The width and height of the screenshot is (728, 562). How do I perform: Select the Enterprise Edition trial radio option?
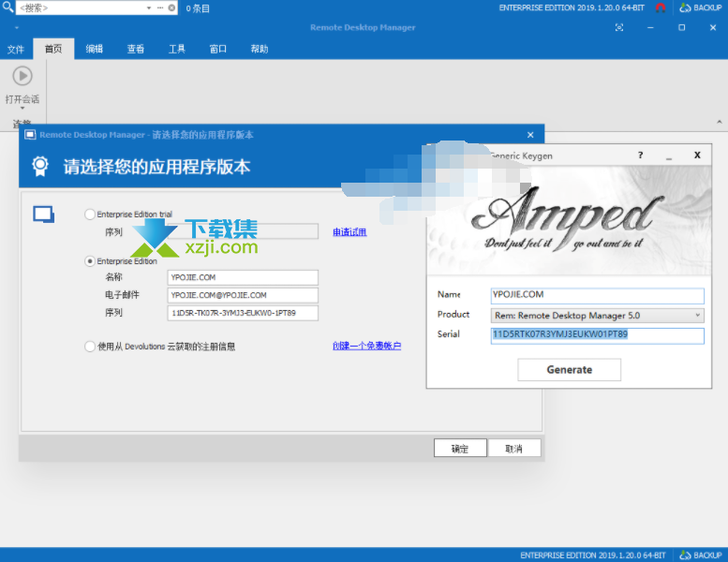pyautogui.click(x=90, y=214)
